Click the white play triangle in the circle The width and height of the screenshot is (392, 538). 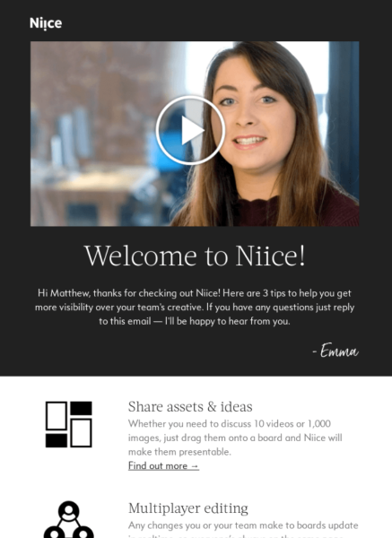(x=192, y=130)
